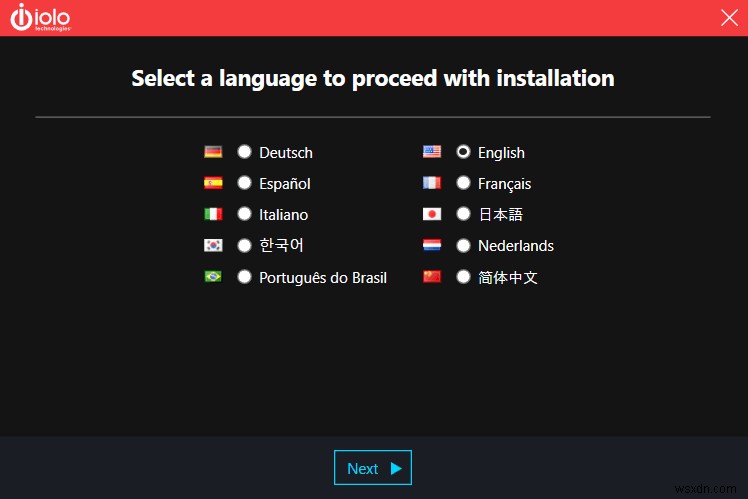Select the Español radio button
The image size is (748, 499).
click(244, 183)
